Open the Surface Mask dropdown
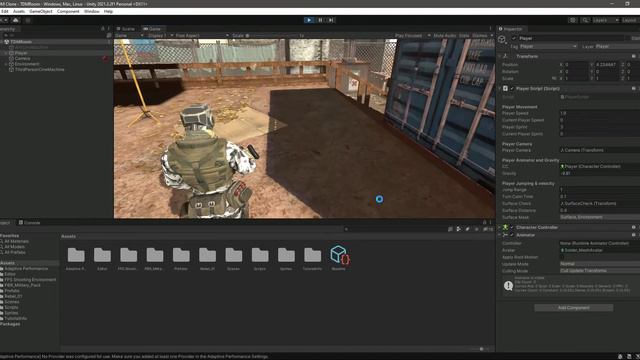 click(x=600, y=217)
